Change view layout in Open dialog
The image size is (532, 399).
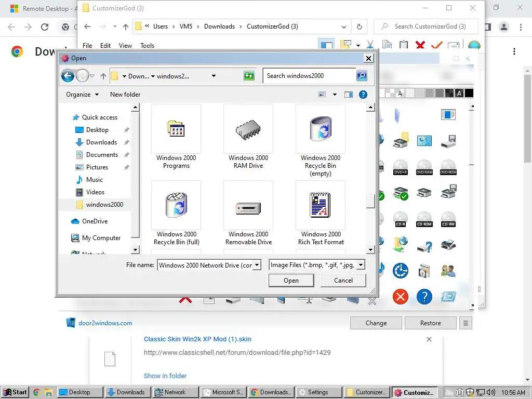click(322, 95)
